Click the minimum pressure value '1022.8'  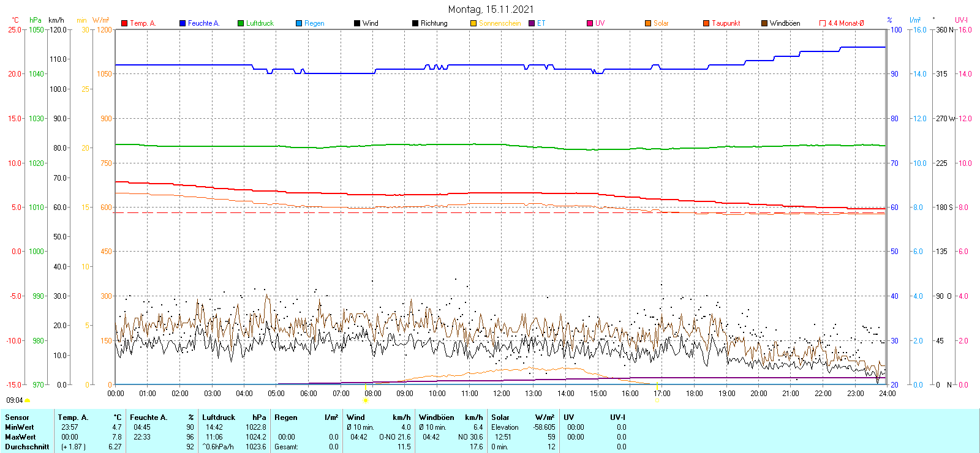click(x=256, y=427)
